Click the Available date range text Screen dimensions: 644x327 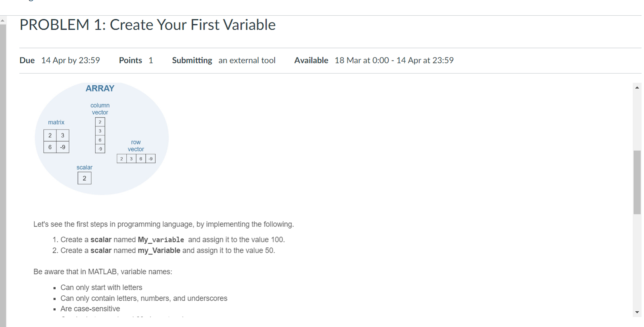click(x=394, y=60)
